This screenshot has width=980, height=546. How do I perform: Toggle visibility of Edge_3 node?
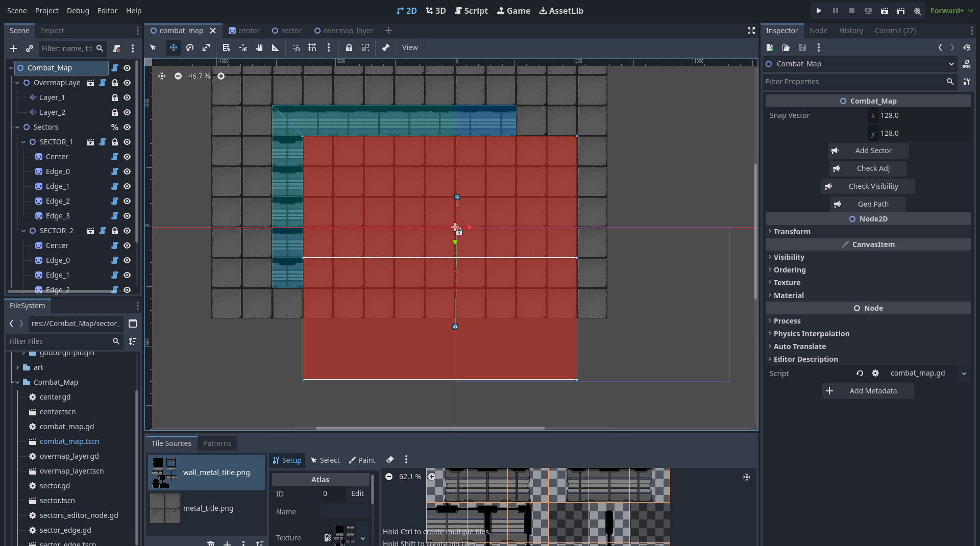tap(127, 216)
